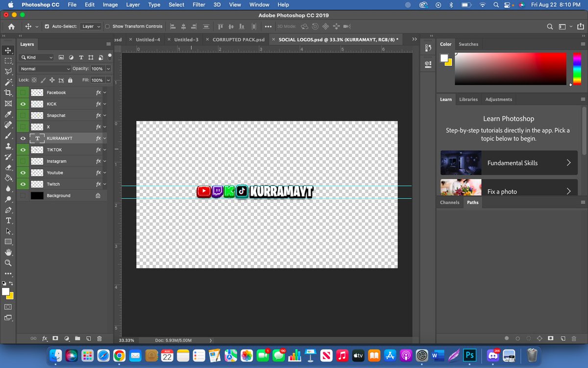Viewport: 588px width, 368px height.
Task: Select the Move tool in toolbar
Action: click(x=8, y=50)
